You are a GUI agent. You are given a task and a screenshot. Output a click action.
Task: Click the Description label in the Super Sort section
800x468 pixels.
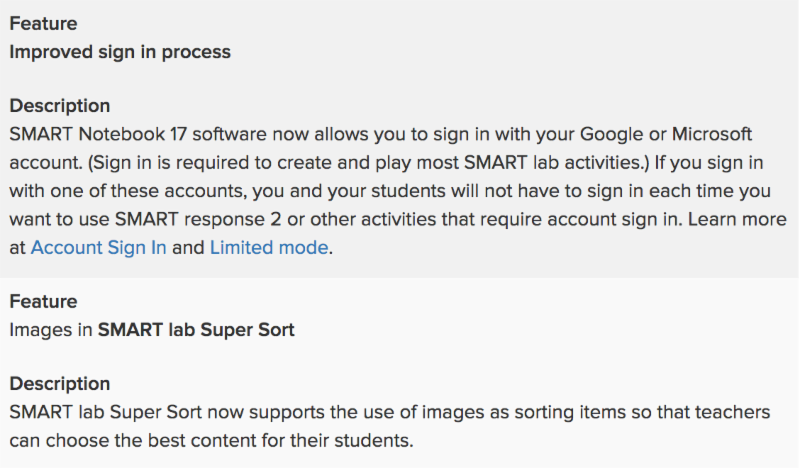click(60, 384)
